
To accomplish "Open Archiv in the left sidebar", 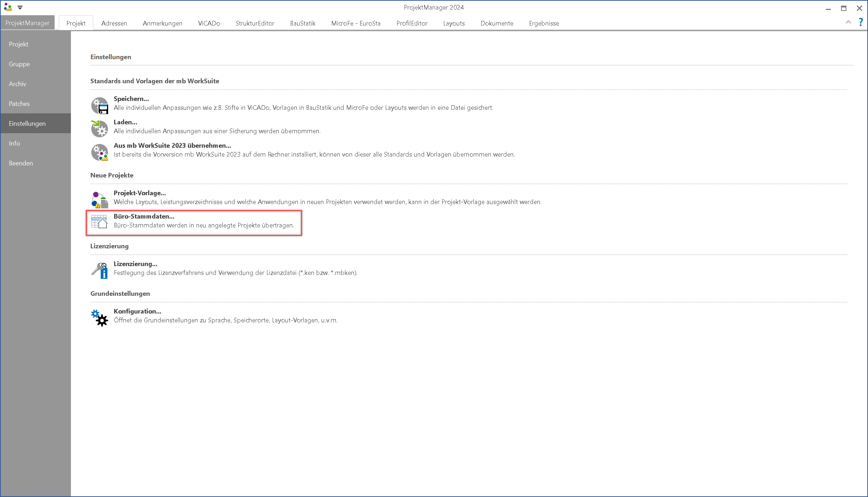I will click(36, 84).
